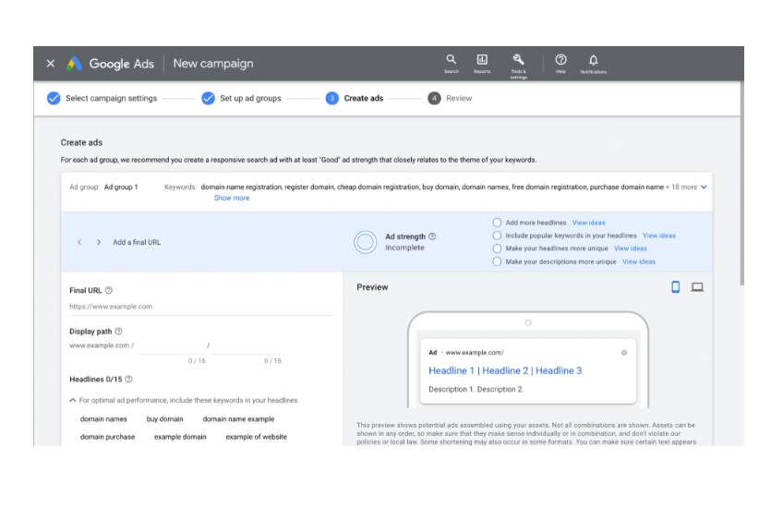Click the Final URL help icon
Viewport: 771px width, 532px height.
pyautogui.click(x=109, y=290)
